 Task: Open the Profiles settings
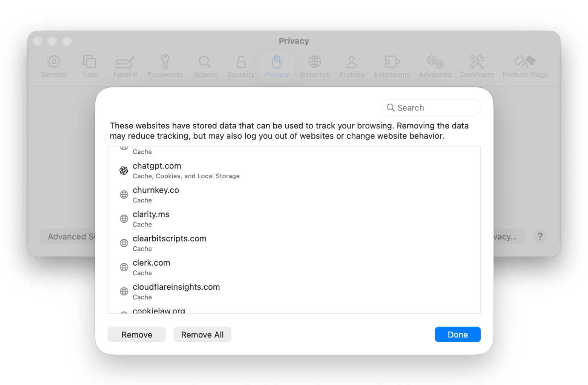[x=351, y=66]
